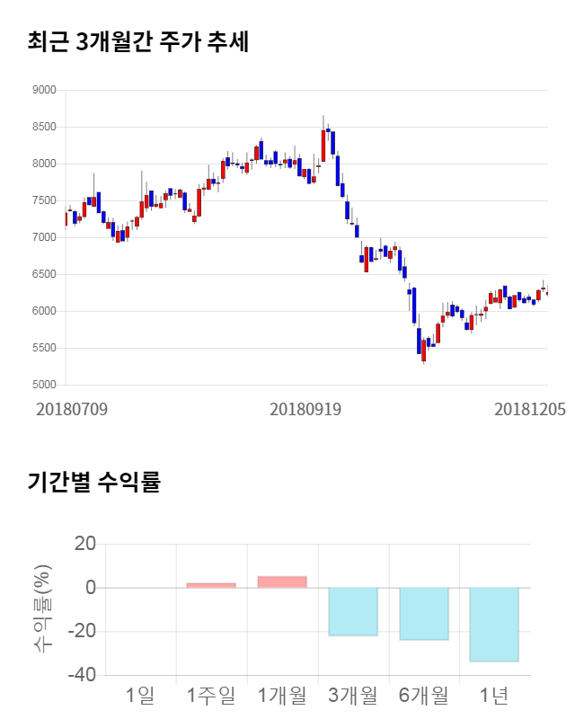Click the 20181205 date label
The width and height of the screenshot is (575, 728).
tap(530, 409)
